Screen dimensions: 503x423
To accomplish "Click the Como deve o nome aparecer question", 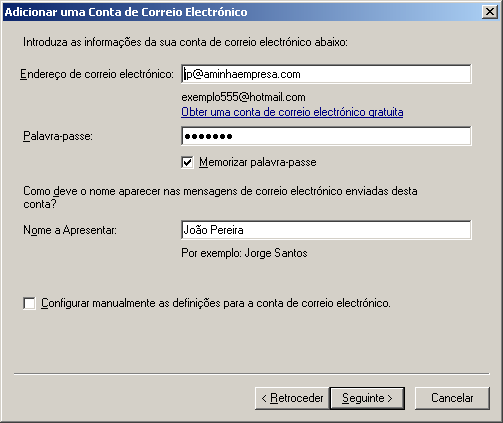I will (220, 197).
